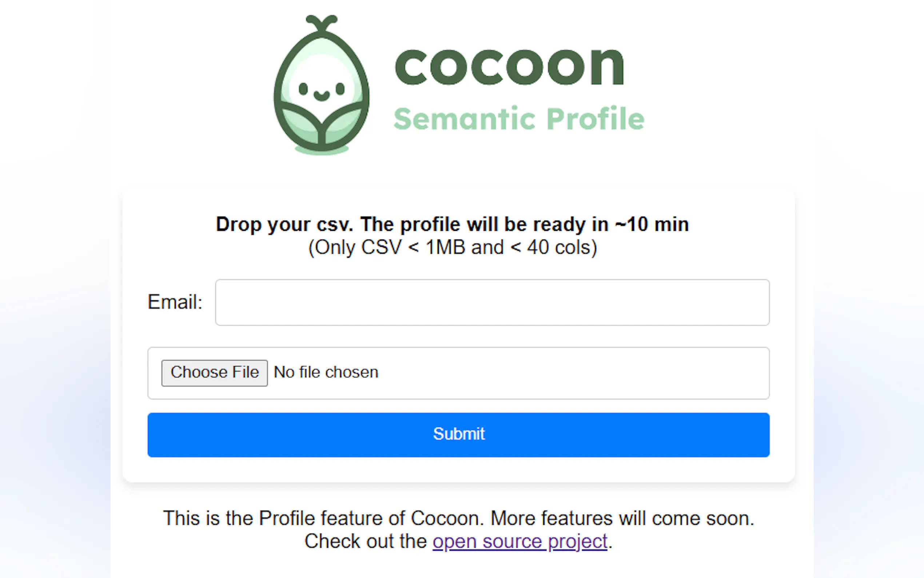The width and height of the screenshot is (924, 578).
Task: Click the mascot's right eye
Action: [x=340, y=89]
